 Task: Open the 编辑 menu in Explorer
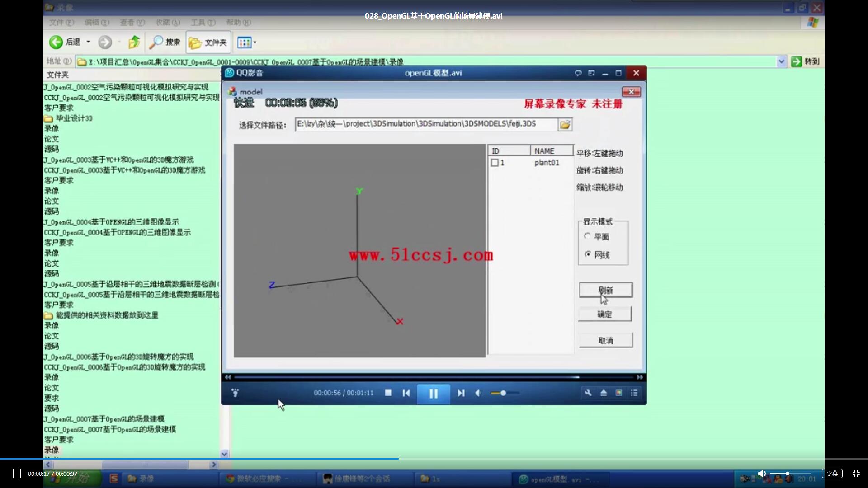(97, 22)
